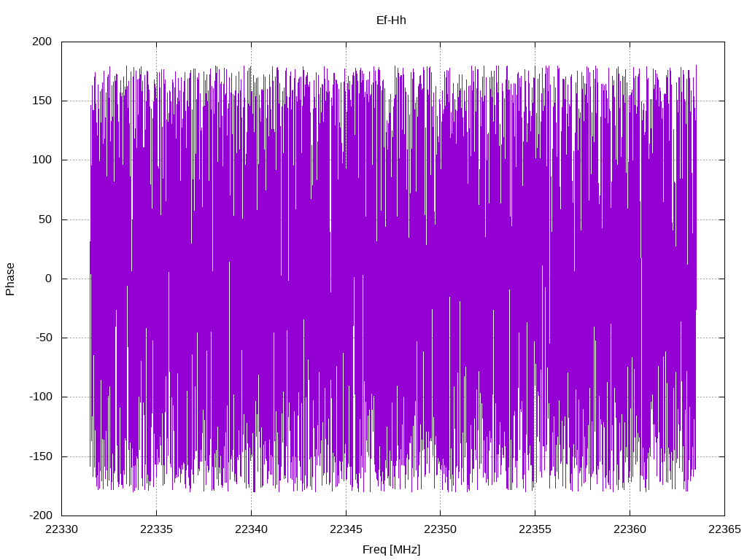Click the x-axis tick label 22355
The width and height of the screenshot is (747, 560).
tap(535, 529)
